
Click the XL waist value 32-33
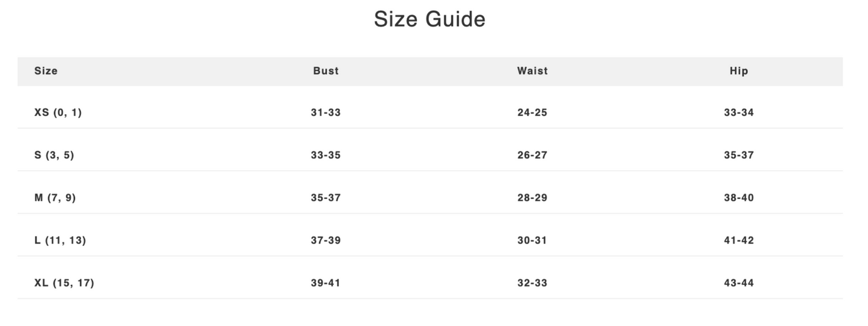532,283
